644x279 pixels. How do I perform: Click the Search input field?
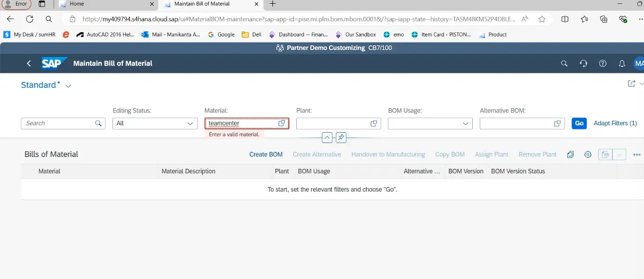click(58, 123)
